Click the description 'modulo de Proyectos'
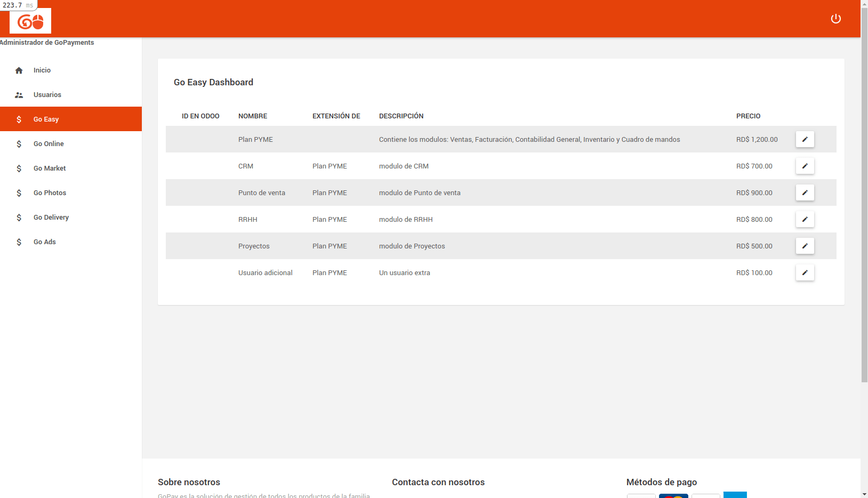 click(x=412, y=246)
